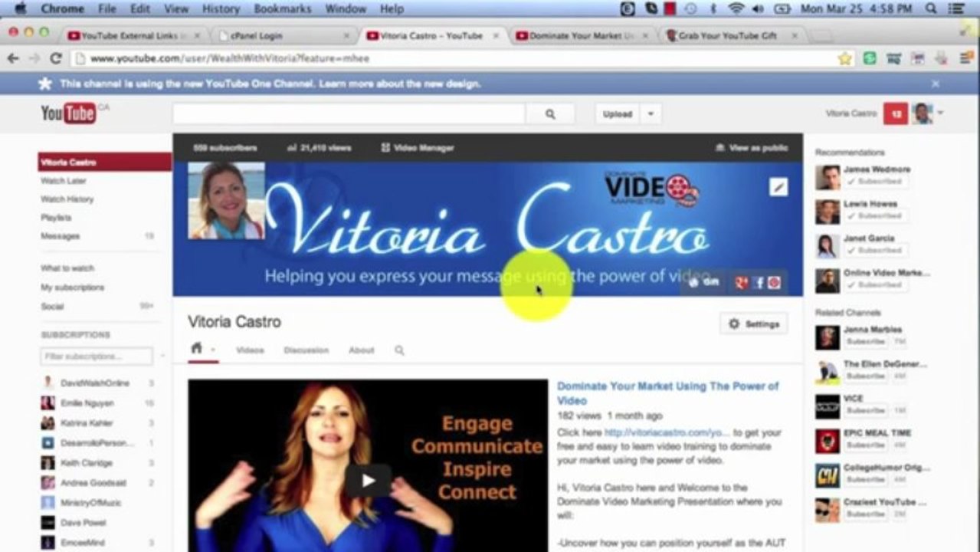980x552 pixels.
Task: Open the Notification Center list icon
Action: pos(955,9)
